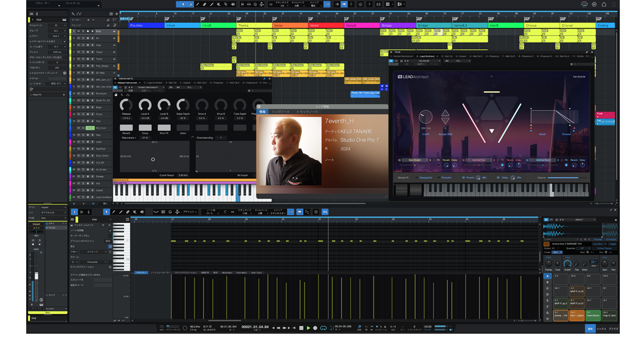Image resolution: width=644 pixels, height=363 pixels.
Task: Expand the レイヤー Kick 1 dropdown
Action: coord(57,36)
